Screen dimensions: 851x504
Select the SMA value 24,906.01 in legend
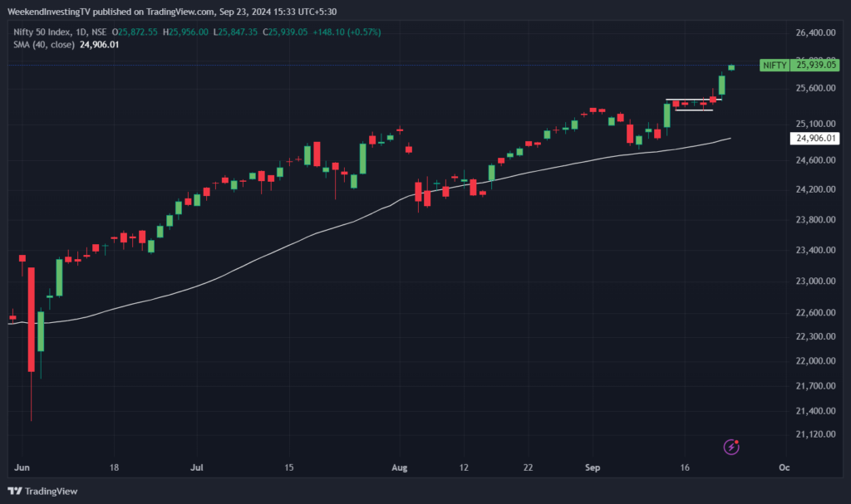[100, 45]
